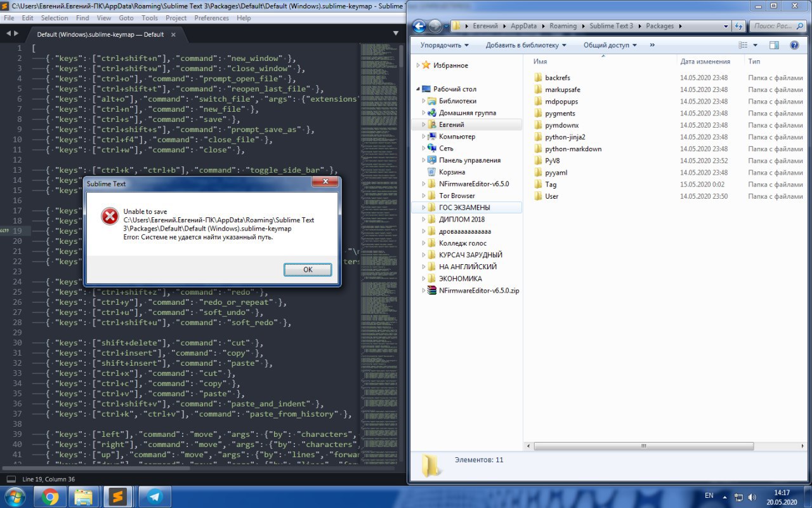Click the Explorer refresh button
This screenshot has height=508, width=812.
[738, 26]
